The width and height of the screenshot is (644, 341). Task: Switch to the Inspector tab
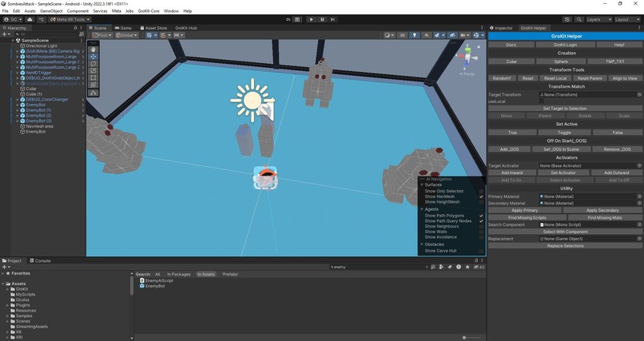(501, 28)
